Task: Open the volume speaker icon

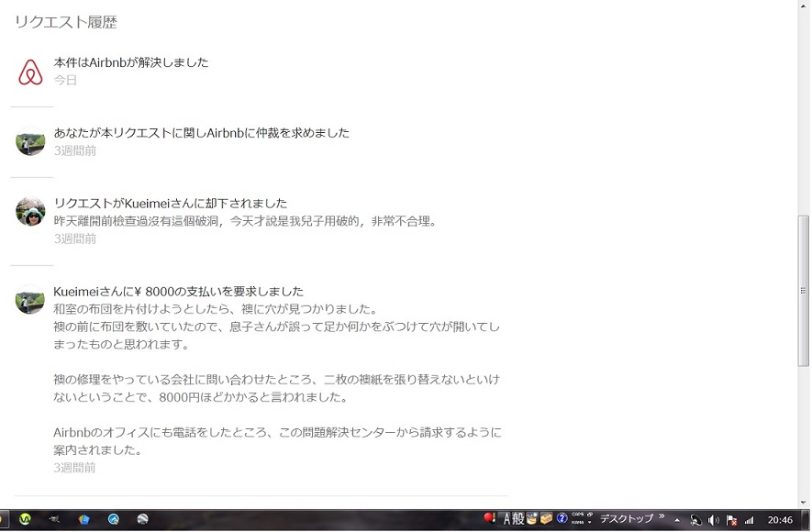Action: click(x=713, y=520)
